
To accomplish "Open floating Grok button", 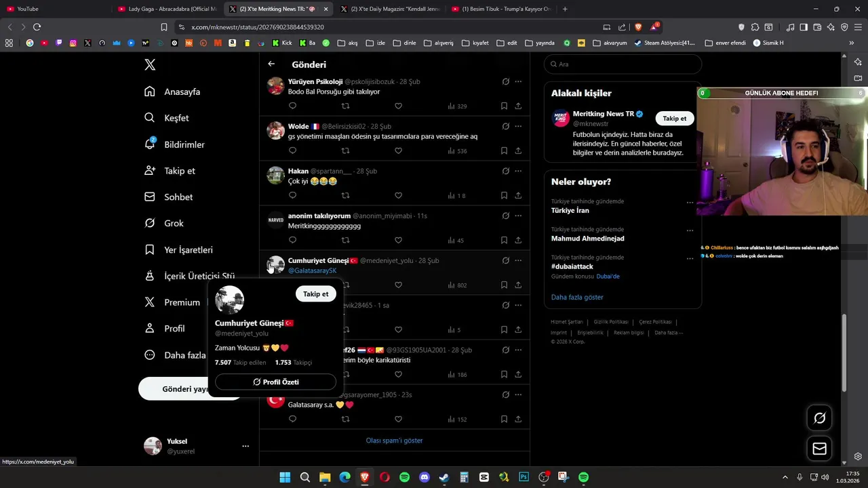I will (819, 418).
